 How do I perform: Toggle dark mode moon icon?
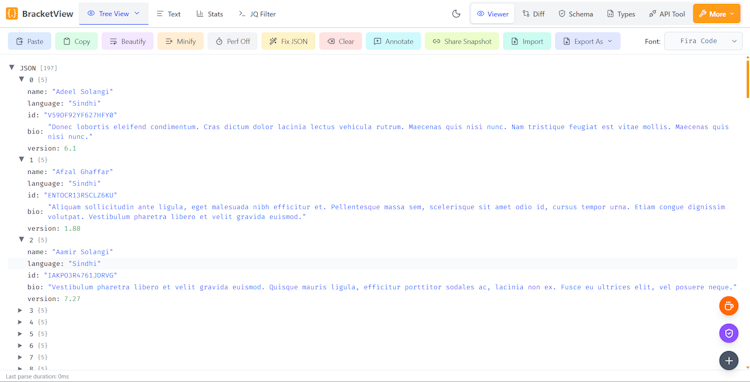[x=456, y=14]
